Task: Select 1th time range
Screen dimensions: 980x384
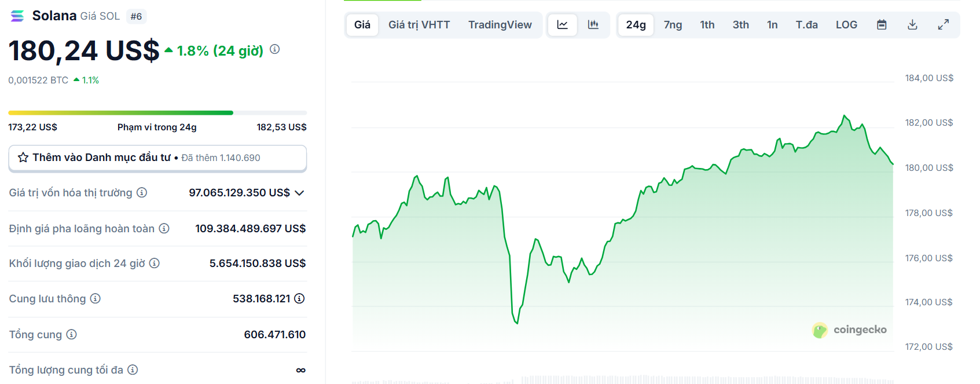Action: pyautogui.click(x=707, y=25)
